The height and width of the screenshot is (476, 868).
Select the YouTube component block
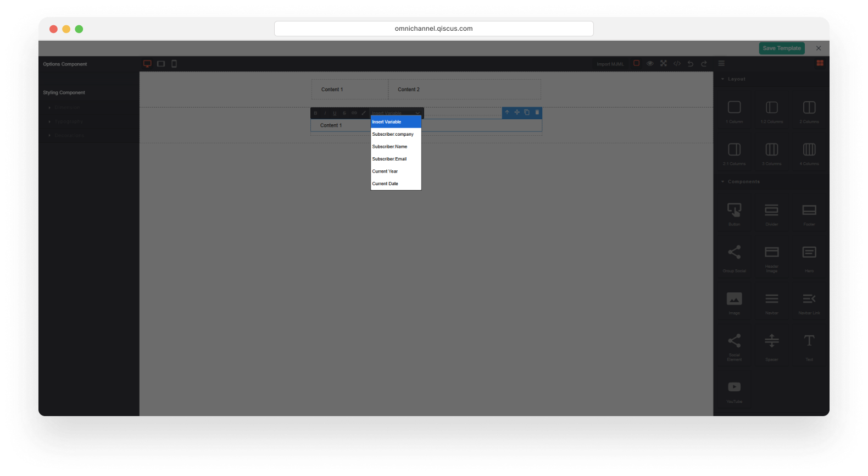pos(735,390)
